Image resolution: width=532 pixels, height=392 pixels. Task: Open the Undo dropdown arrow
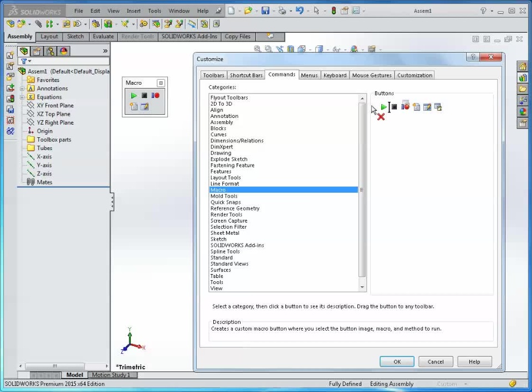coord(308,11)
